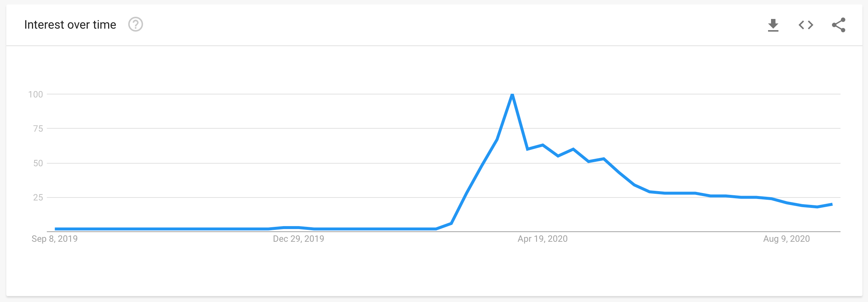Click the 100 y-axis label
Viewport: 868px width, 302px height.
pyautogui.click(x=36, y=94)
